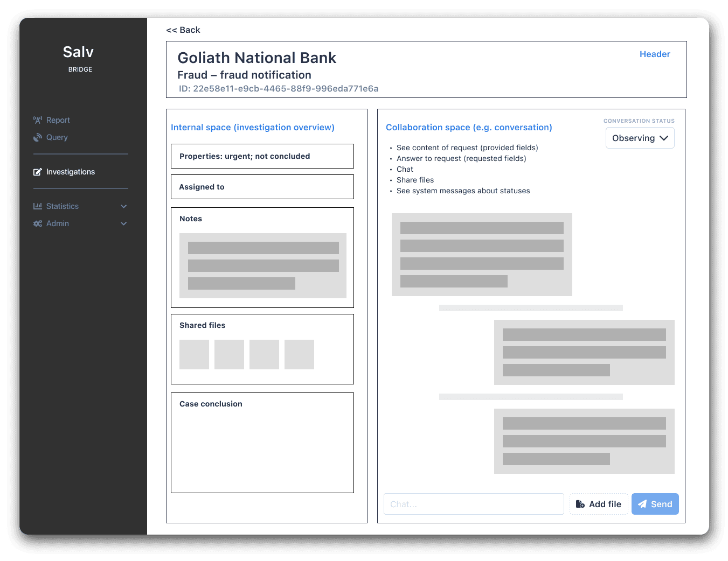
Task: Expand the Admin submenu chevron
Action: [124, 223]
